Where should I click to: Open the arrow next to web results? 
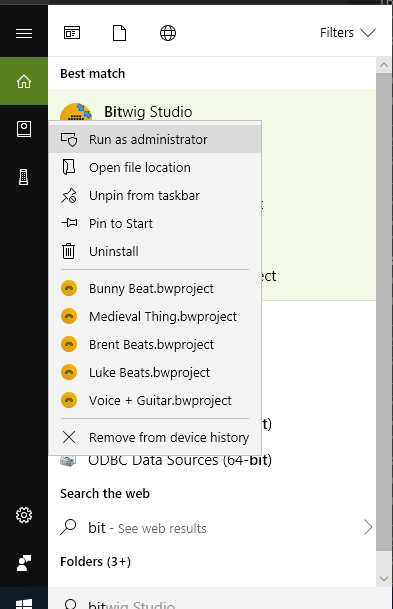coord(368,527)
